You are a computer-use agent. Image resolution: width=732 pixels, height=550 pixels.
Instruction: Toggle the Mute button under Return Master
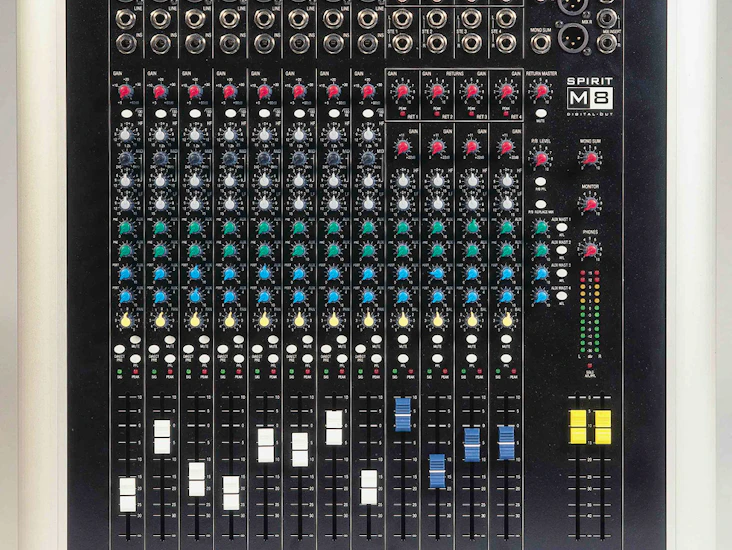(541, 113)
